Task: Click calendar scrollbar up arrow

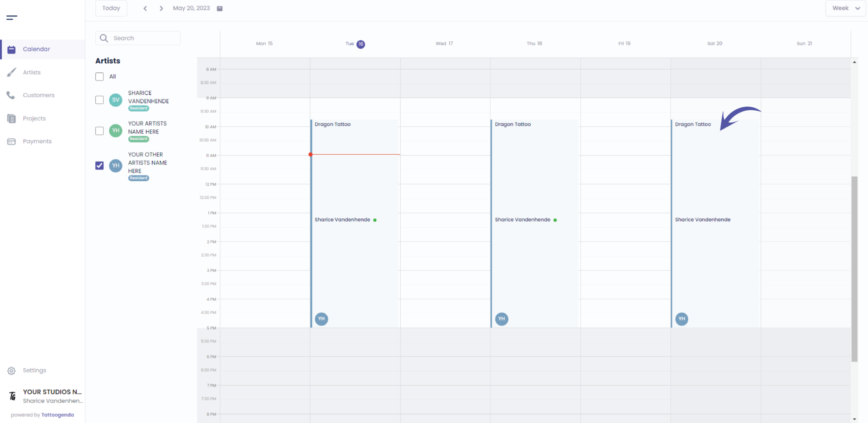Action: click(x=854, y=62)
